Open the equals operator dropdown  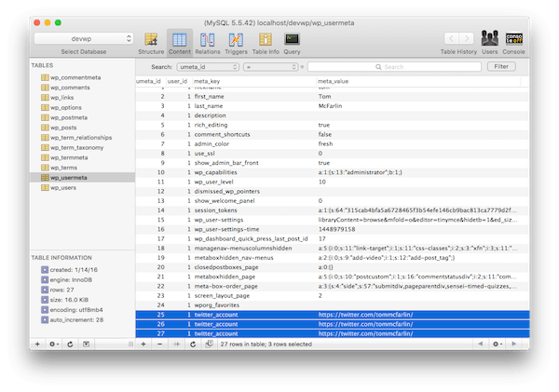270,67
